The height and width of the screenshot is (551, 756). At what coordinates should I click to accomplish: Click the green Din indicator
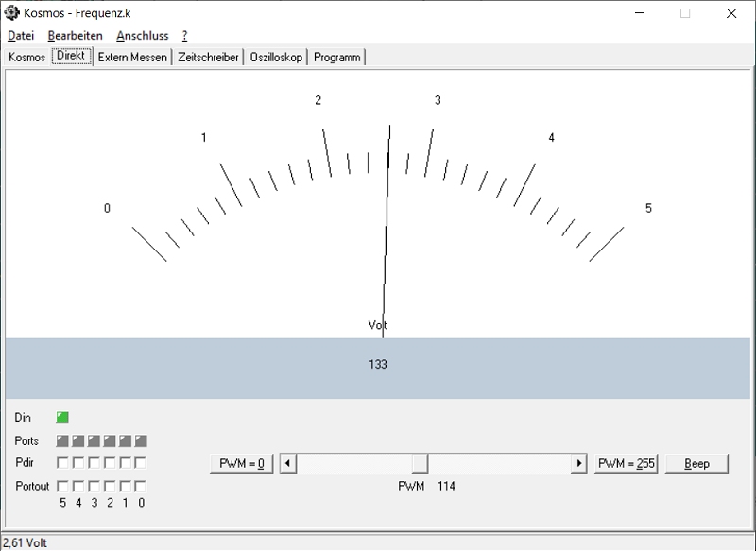point(62,417)
